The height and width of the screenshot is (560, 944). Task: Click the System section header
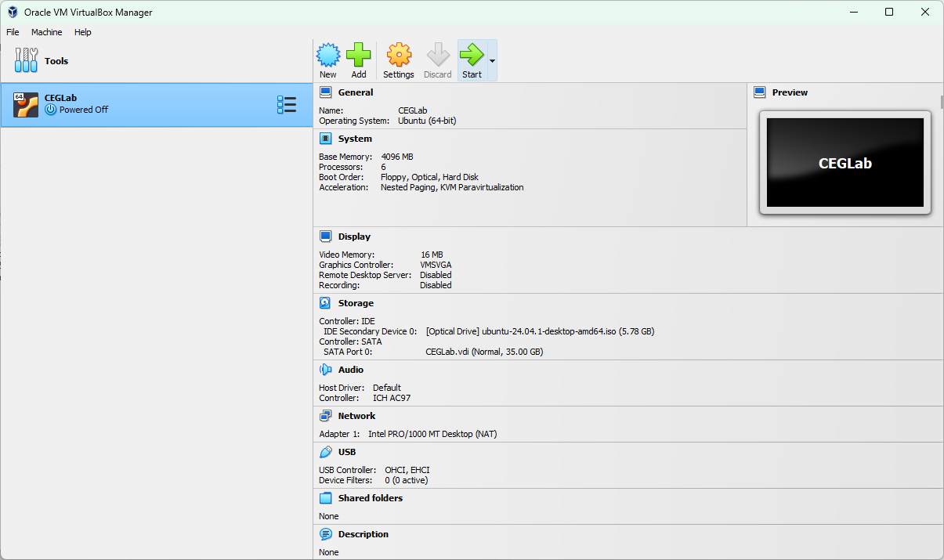point(355,139)
